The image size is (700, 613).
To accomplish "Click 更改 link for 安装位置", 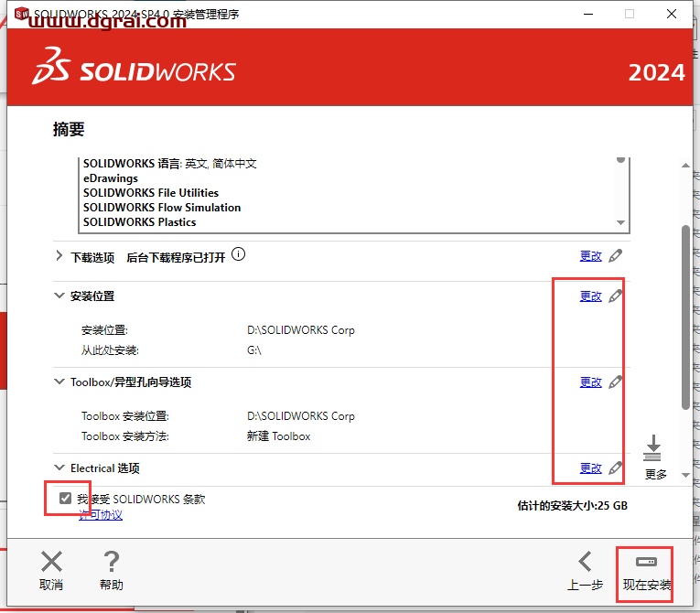I will 590,296.
